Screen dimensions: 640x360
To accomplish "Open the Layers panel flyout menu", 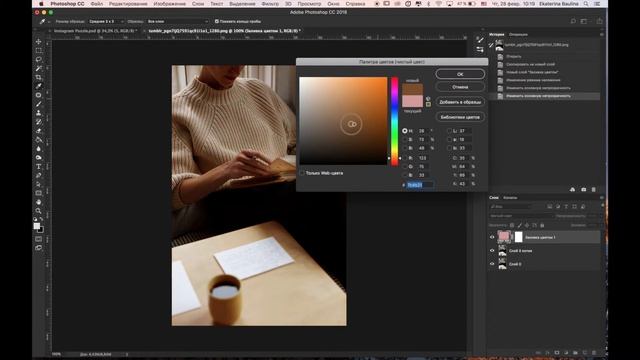I will (602, 198).
